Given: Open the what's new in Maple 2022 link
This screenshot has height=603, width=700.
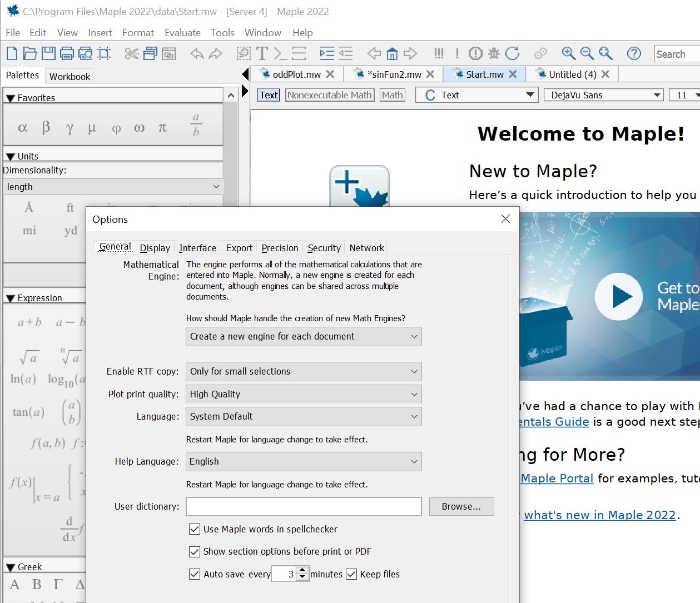Looking at the screenshot, I should pyautogui.click(x=600, y=515).
